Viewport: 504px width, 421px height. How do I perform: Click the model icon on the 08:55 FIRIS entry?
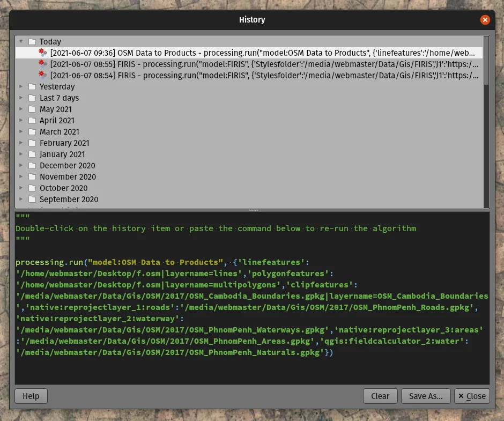click(x=43, y=64)
